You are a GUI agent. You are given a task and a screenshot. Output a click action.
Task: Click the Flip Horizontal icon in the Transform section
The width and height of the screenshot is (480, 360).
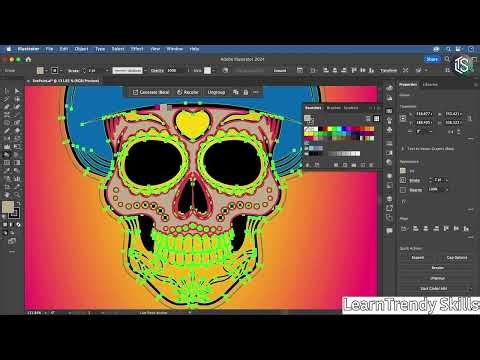451,132
